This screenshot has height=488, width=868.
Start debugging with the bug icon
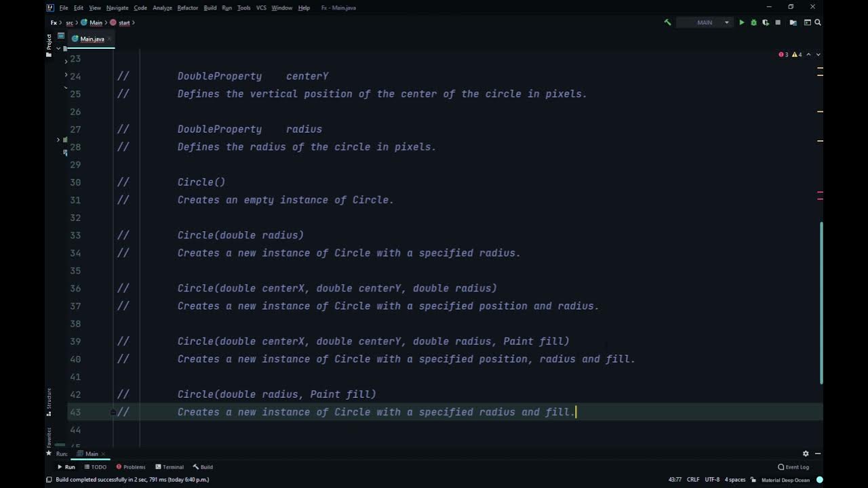(x=753, y=22)
